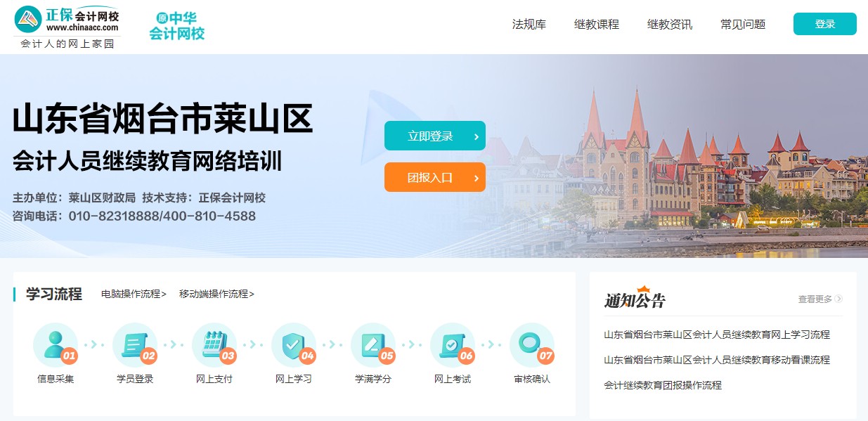Go to 继教资讯 in navigation
868x421 pixels.
click(669, 25)
